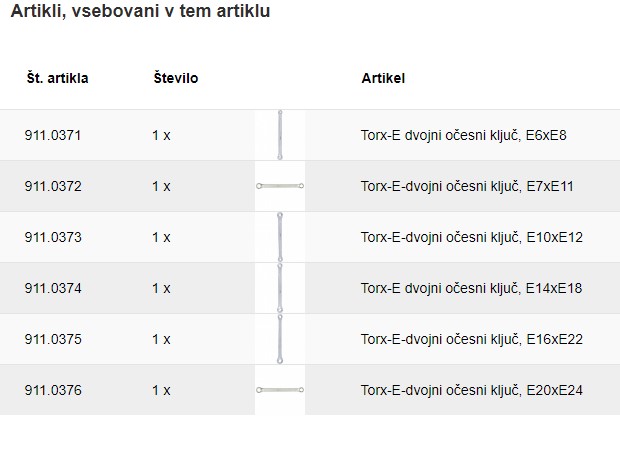Select Torx-E-dvojni očesni ključ E20xE24
This screenshot has height=451, width=620.
click(471, 390)
